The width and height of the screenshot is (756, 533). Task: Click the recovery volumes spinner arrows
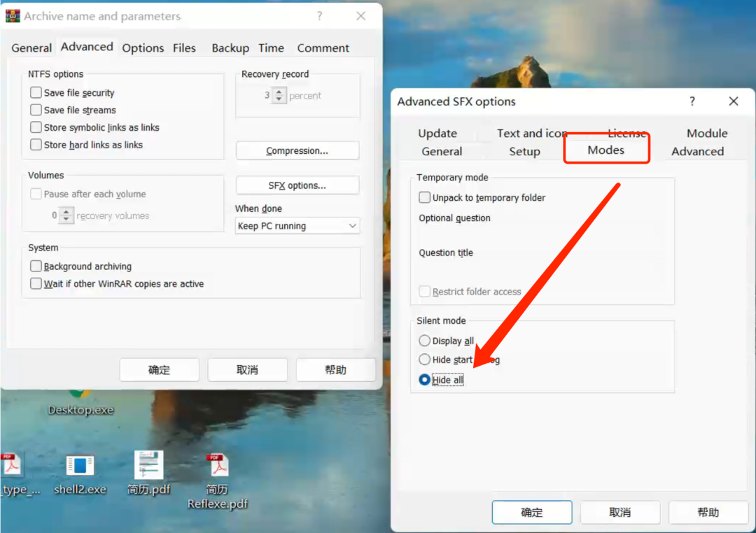[x=66, y=215]
